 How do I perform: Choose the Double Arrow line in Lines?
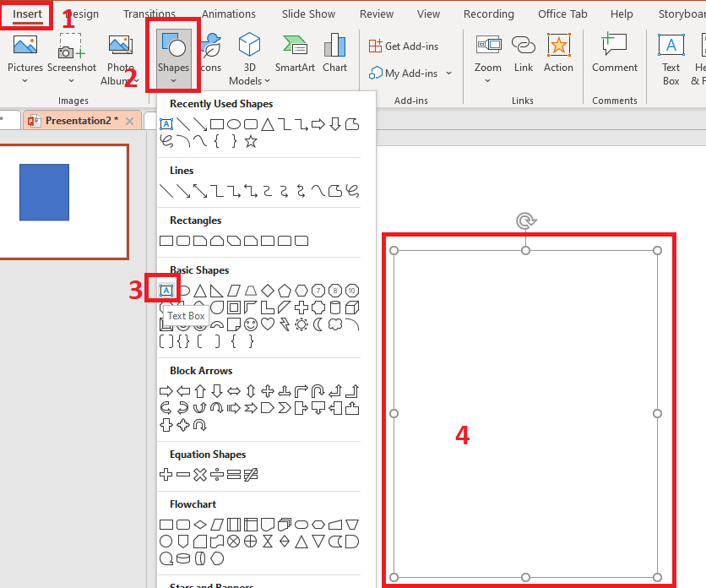point(200,191)
